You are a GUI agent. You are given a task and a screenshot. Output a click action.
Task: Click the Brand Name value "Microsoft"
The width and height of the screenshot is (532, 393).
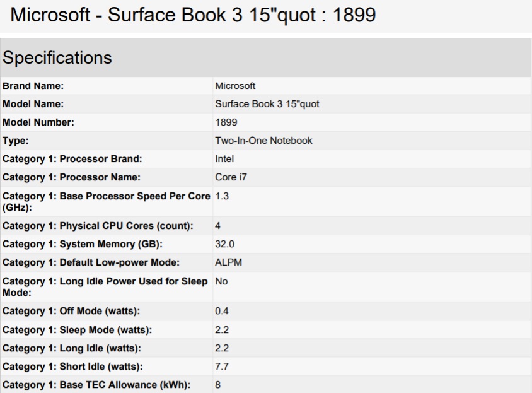tap(235, 86)
